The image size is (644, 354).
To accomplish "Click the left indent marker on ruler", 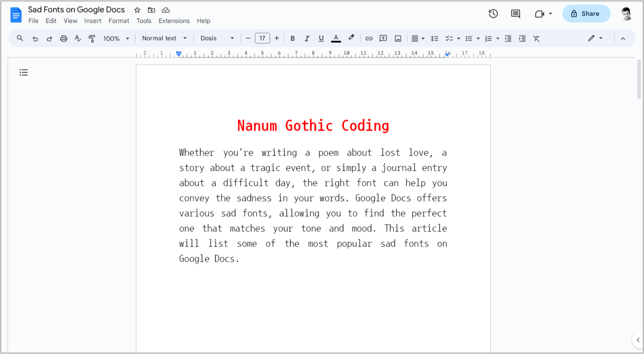I will coord(179,54).
